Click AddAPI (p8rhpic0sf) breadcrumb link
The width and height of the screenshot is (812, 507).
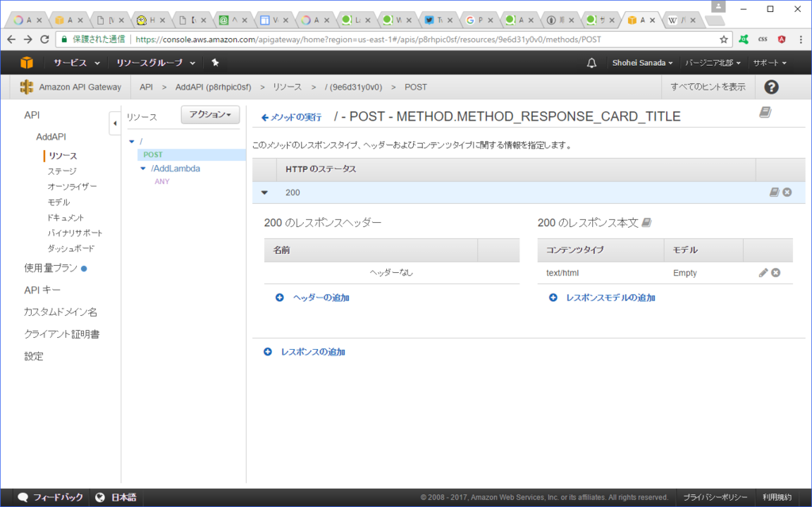[213, 87]
